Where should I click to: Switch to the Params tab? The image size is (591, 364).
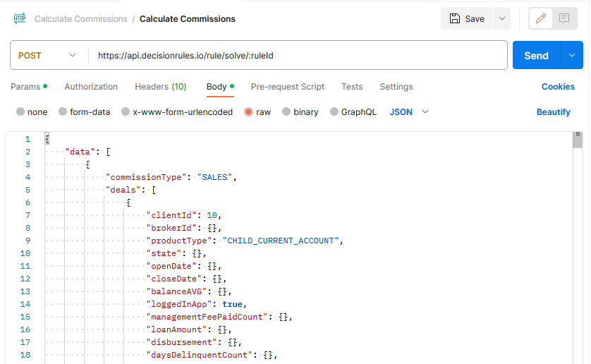[29, 87]
